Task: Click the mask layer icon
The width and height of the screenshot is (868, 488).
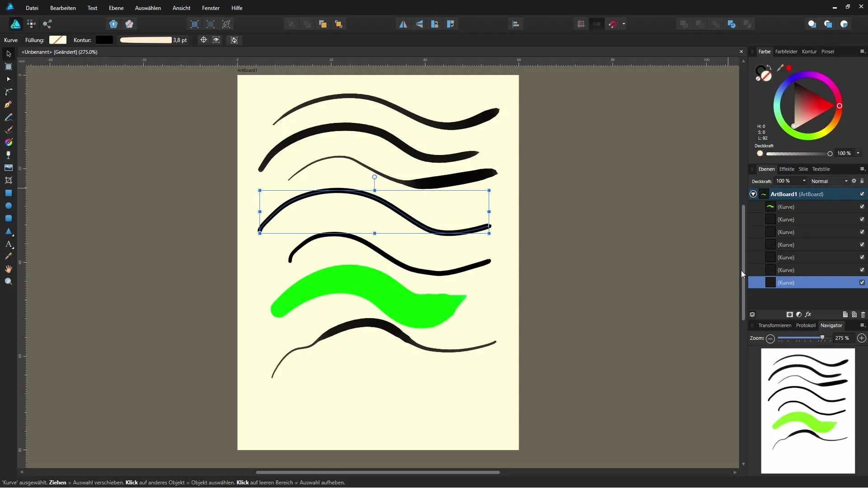Action: pos(790,314)
